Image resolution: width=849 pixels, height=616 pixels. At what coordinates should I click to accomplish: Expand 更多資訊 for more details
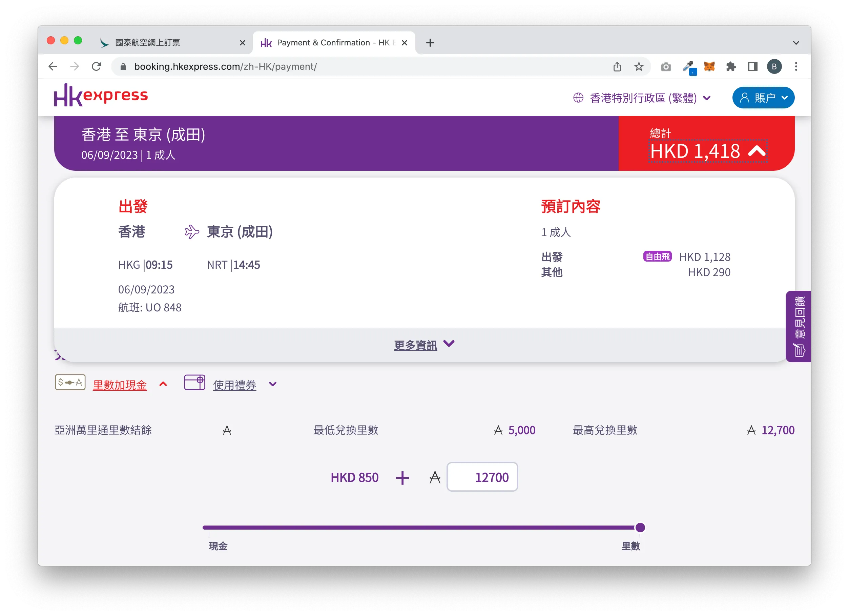pyautogui.click(x=424, y=345)
